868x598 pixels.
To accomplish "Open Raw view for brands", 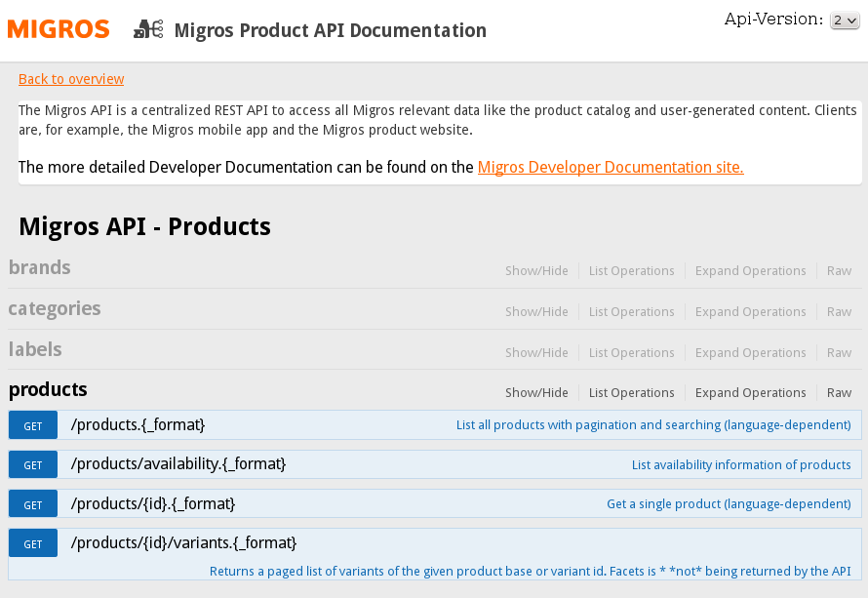I will [x=839, y=271].
